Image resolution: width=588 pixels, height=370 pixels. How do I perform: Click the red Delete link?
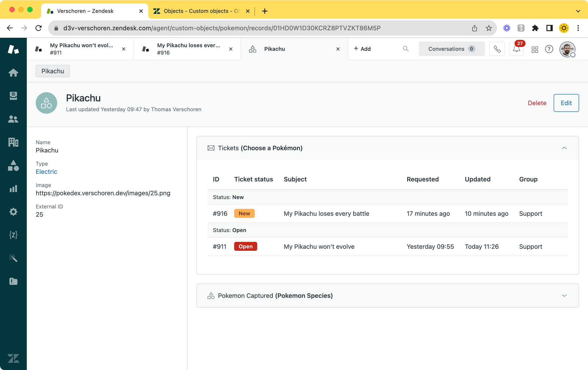coord(537,103)
